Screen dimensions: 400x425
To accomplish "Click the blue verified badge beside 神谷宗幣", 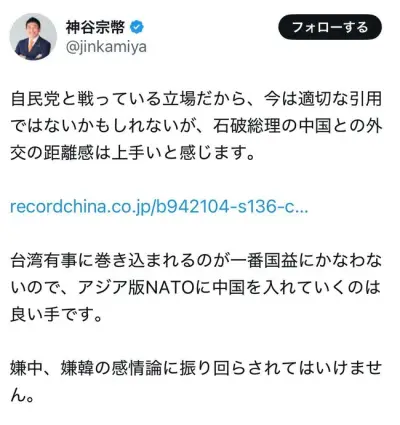I will (x=137, y=27).
